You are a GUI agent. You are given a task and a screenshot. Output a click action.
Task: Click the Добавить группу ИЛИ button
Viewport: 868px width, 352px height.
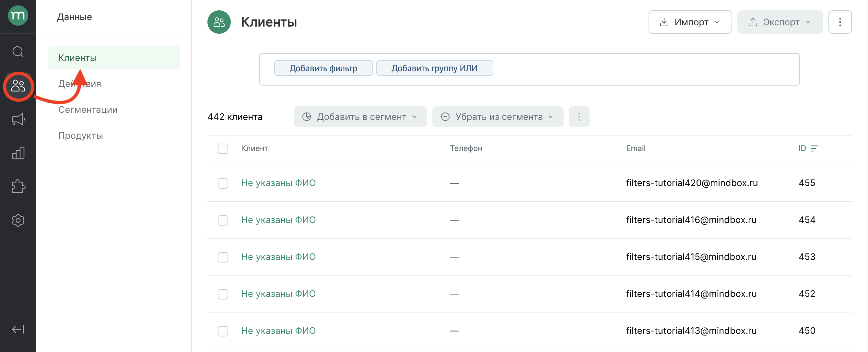(x=434, y=68)
